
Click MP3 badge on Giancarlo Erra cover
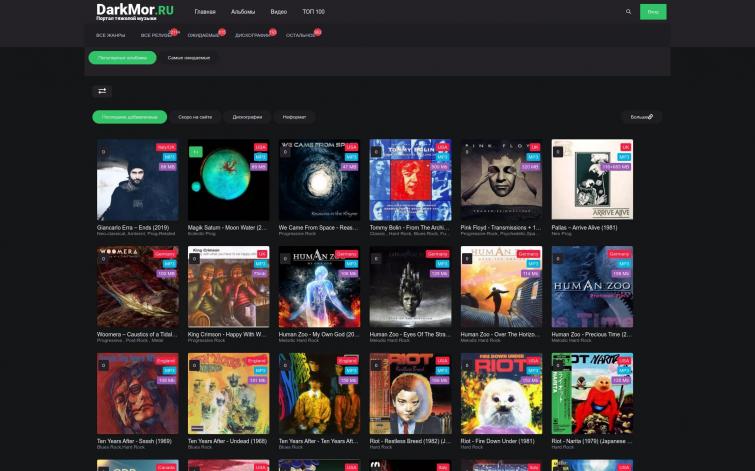coord(169,157)
